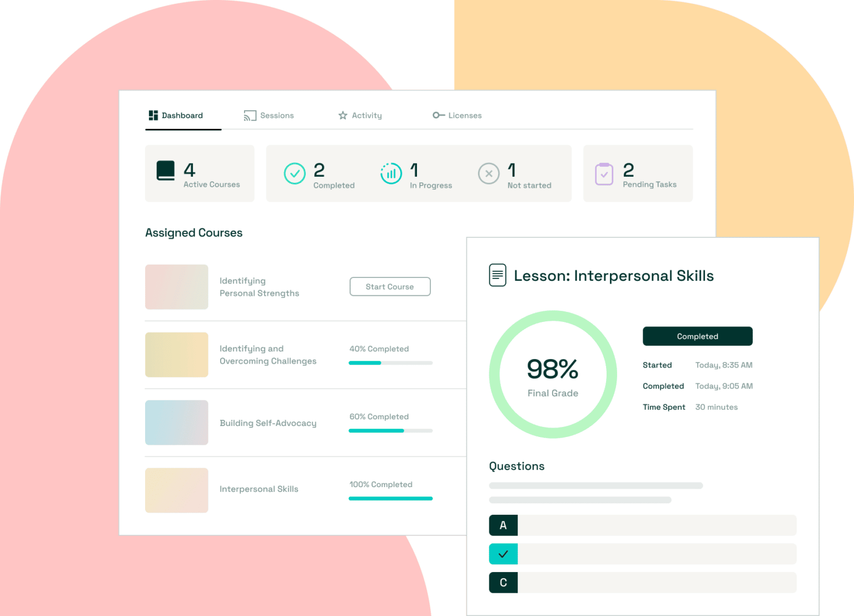This screenshot has height=616, width=854.
Task: Click the Not started X icon
Action: 489,173
